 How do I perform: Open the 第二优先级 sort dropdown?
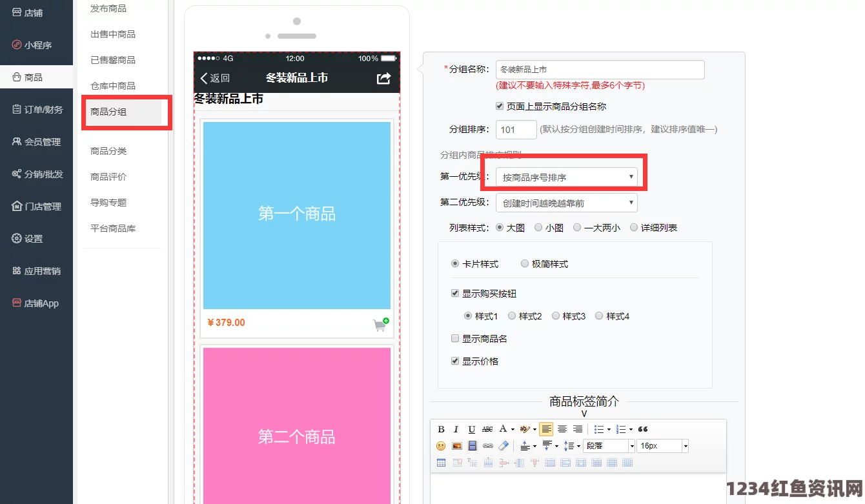566,203
